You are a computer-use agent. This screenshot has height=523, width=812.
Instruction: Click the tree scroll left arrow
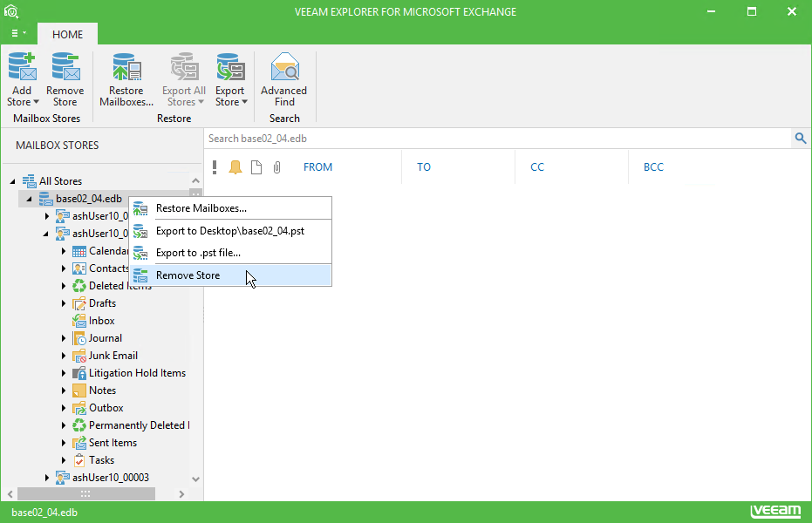coord(10,494)
